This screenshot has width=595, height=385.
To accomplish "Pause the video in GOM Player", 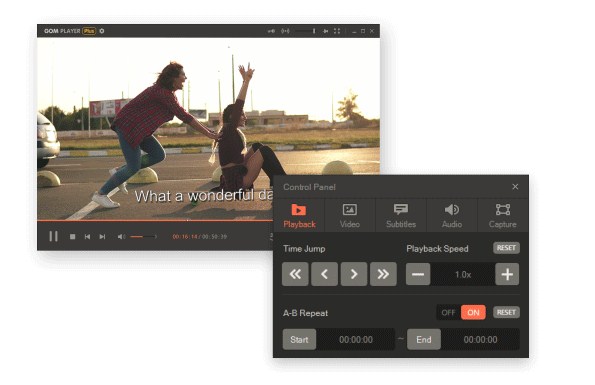I will click(x=54, y=236).
